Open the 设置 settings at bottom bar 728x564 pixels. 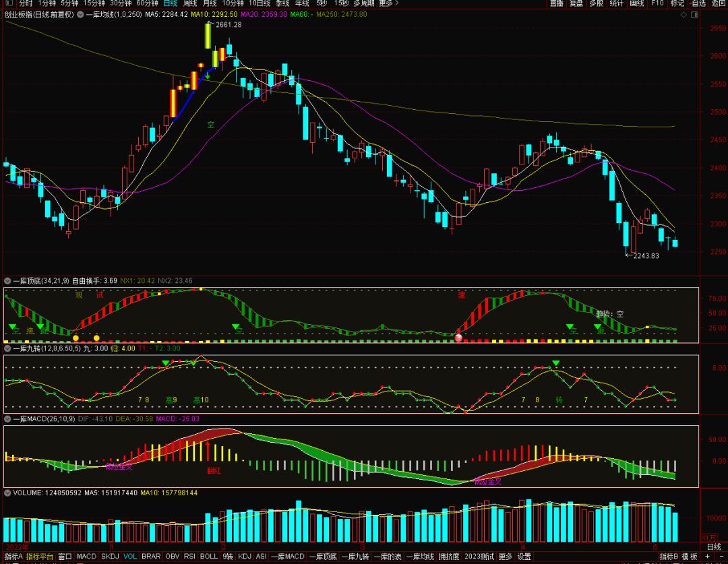coord(524,557)
